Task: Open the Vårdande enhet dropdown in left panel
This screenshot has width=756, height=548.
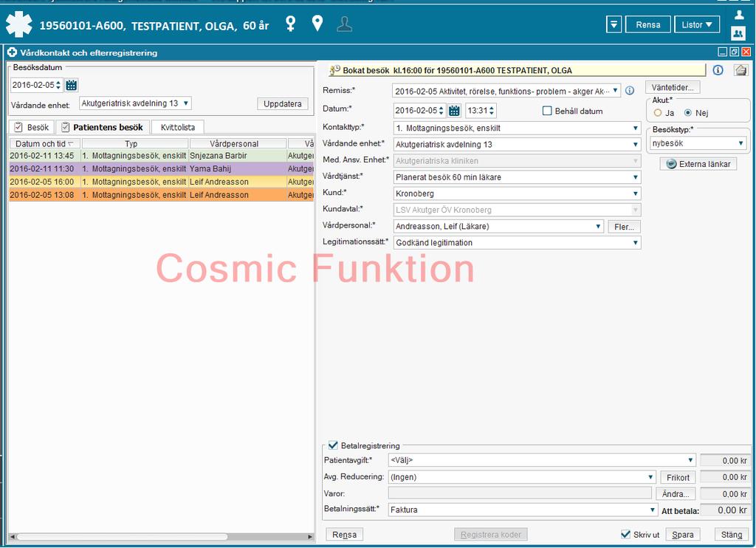Action: [135, 103]
